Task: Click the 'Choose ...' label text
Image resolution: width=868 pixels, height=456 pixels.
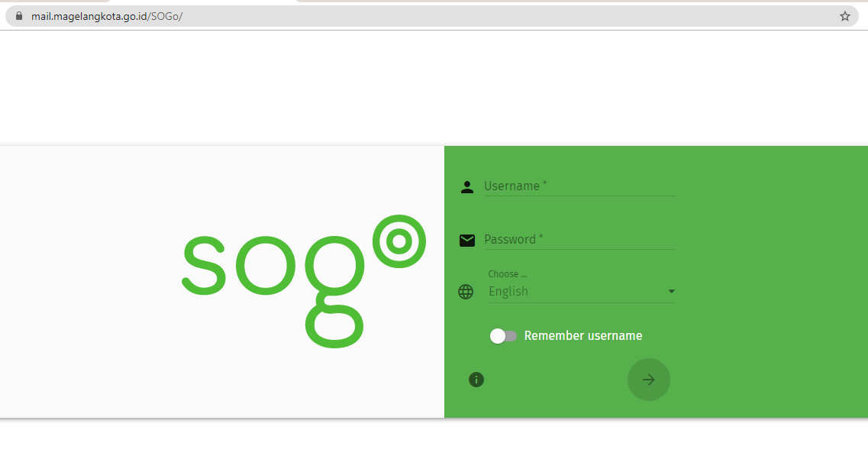Action: click(x=507, y=273)
